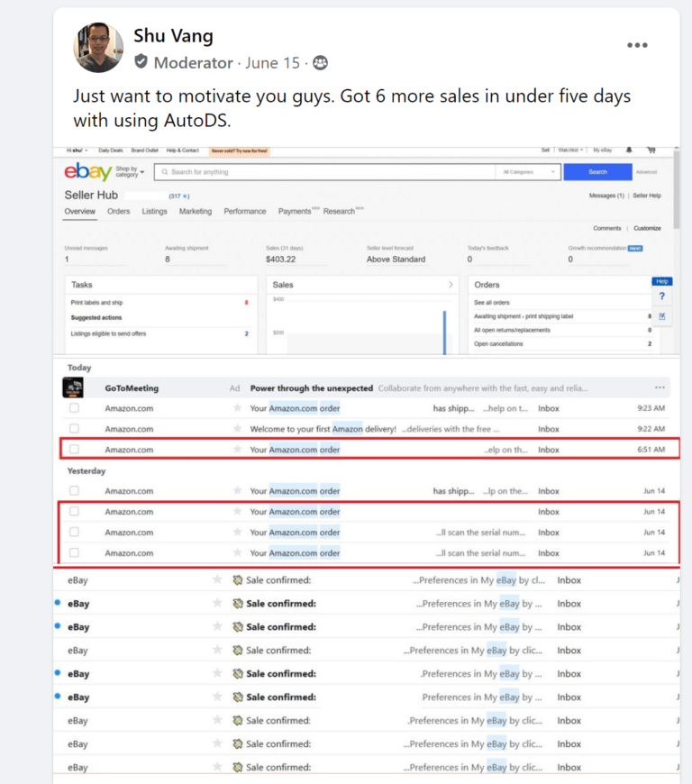Open Messages (1) link
The image size is (692, 784).
(606, 196)
